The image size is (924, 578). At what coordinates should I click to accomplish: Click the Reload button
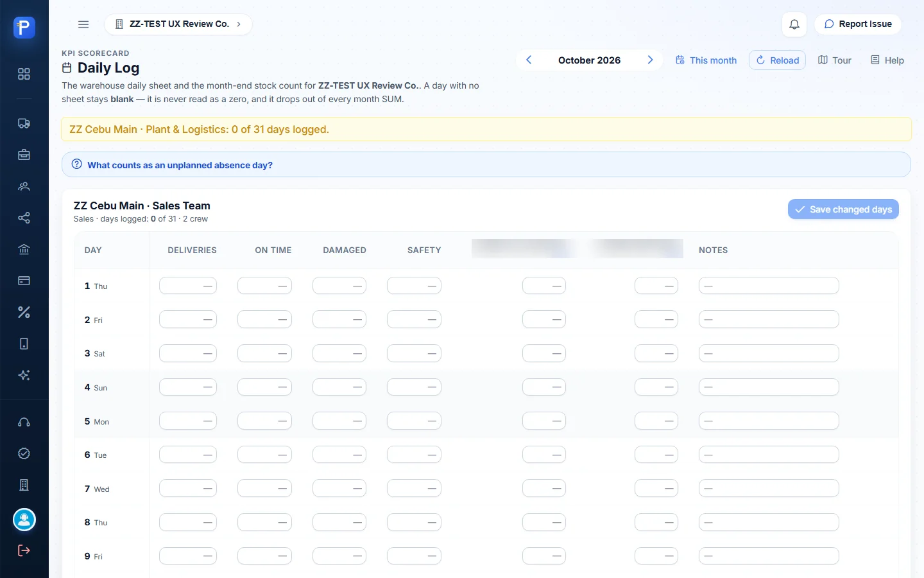[x=777, y=60]
